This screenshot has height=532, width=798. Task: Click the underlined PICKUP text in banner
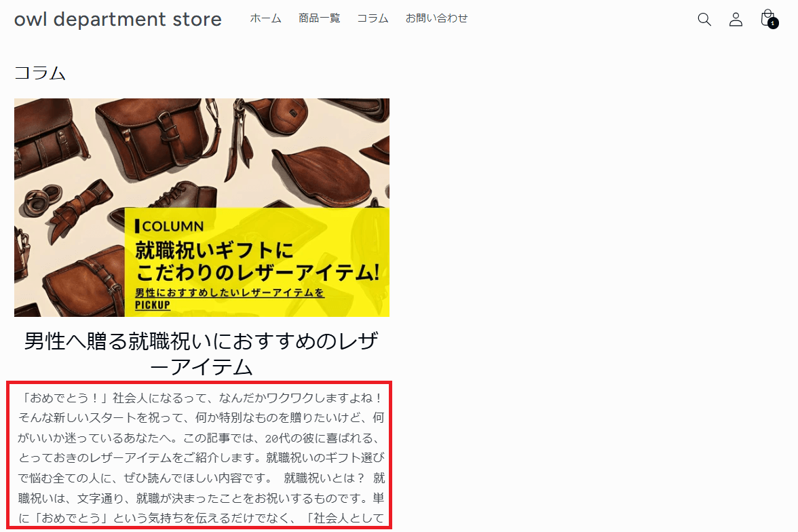tap(152, 305)
